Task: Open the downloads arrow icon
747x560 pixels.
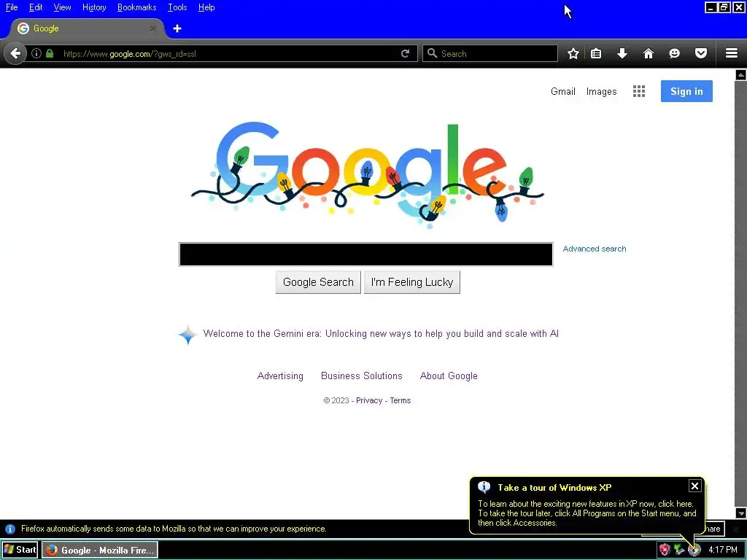Action: tap(622, 53)
